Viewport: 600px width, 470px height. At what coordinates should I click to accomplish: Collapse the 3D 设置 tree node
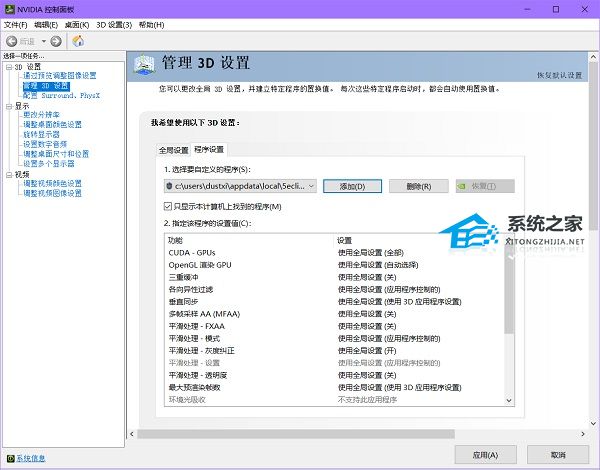tap(6, 67)
